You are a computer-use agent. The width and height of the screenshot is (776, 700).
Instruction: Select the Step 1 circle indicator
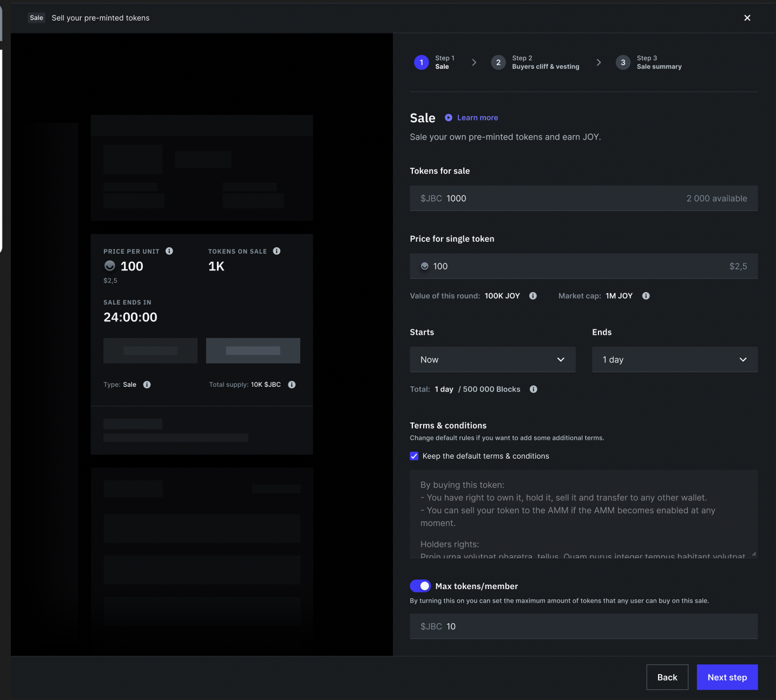coord(421,62)
